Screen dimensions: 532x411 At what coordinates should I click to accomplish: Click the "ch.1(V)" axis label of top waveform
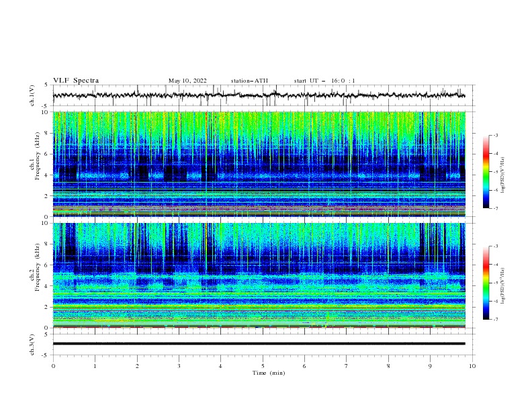32,95
